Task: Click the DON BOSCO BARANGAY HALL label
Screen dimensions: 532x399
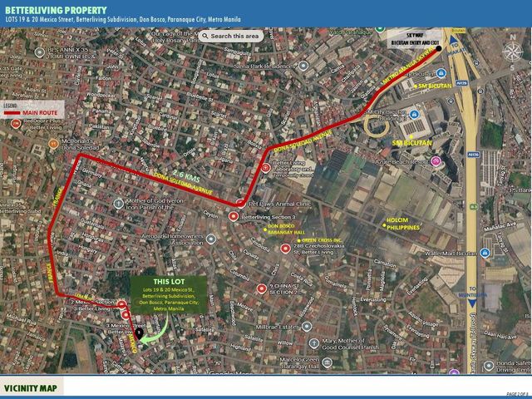Action: click(x=286, y=229)
